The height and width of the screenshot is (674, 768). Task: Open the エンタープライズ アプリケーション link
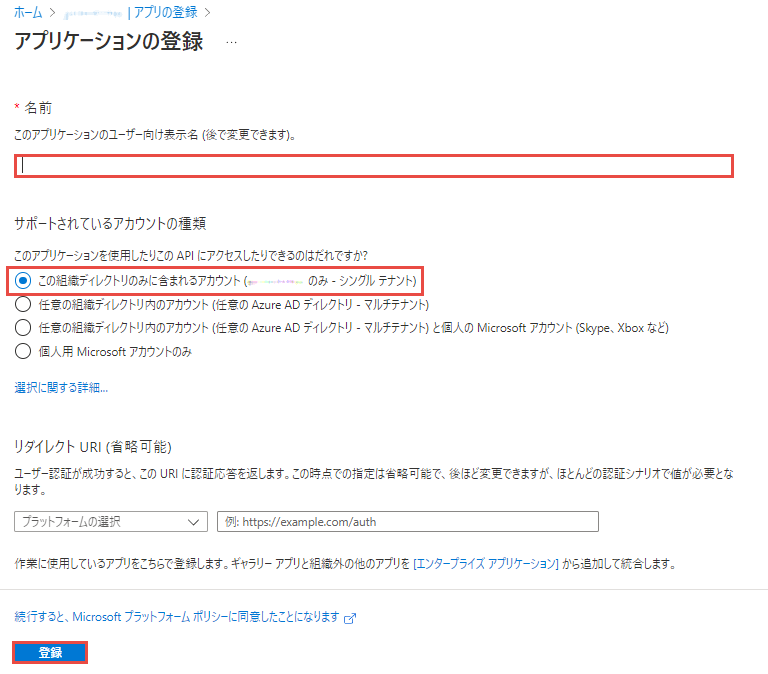point(485,564)
